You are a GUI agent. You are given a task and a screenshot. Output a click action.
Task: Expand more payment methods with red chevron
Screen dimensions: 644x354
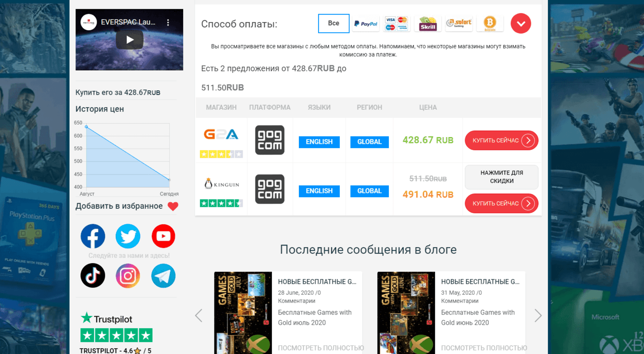[521, 23]
